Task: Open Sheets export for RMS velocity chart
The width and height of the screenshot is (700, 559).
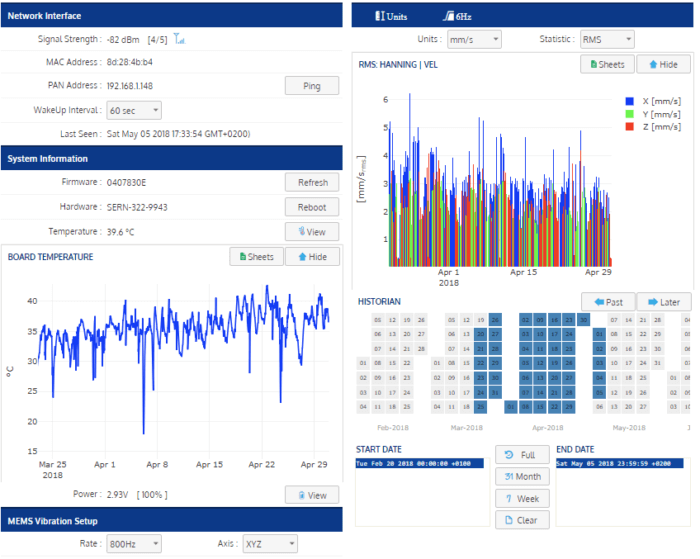Action: pos(605,64)
